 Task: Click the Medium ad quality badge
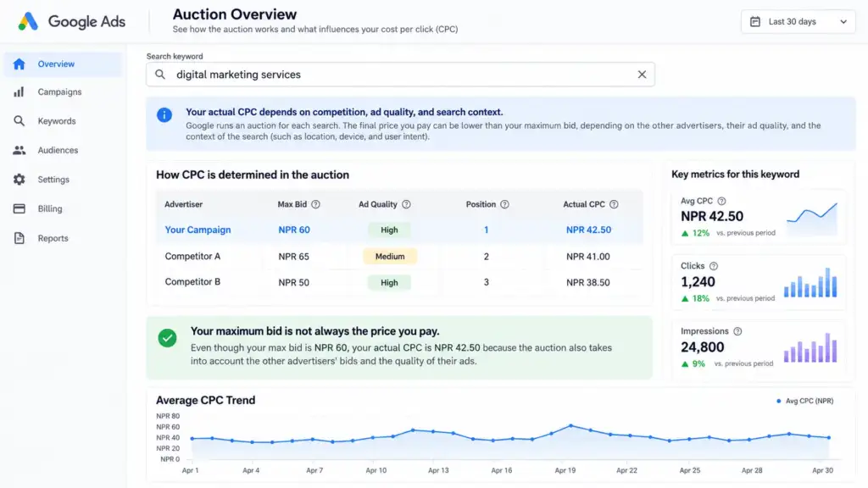click(x=390, y=256)
